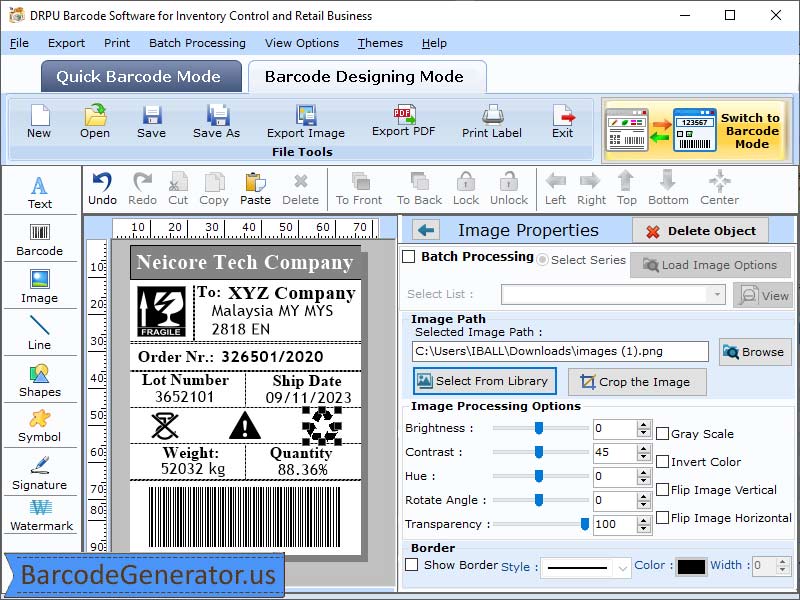Select the Shapes tool
800x600 pixels.
click(40, 381)
